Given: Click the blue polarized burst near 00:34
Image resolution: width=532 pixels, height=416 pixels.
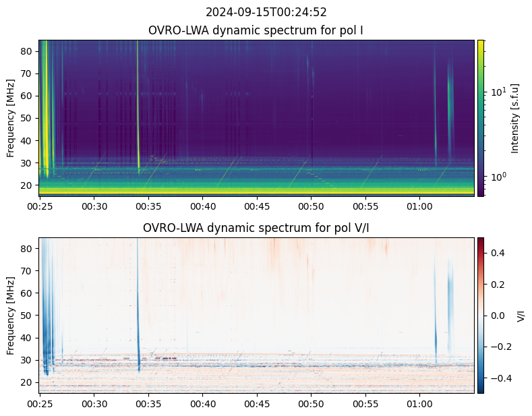Looking at the screenshot, I should coord(138,305).
